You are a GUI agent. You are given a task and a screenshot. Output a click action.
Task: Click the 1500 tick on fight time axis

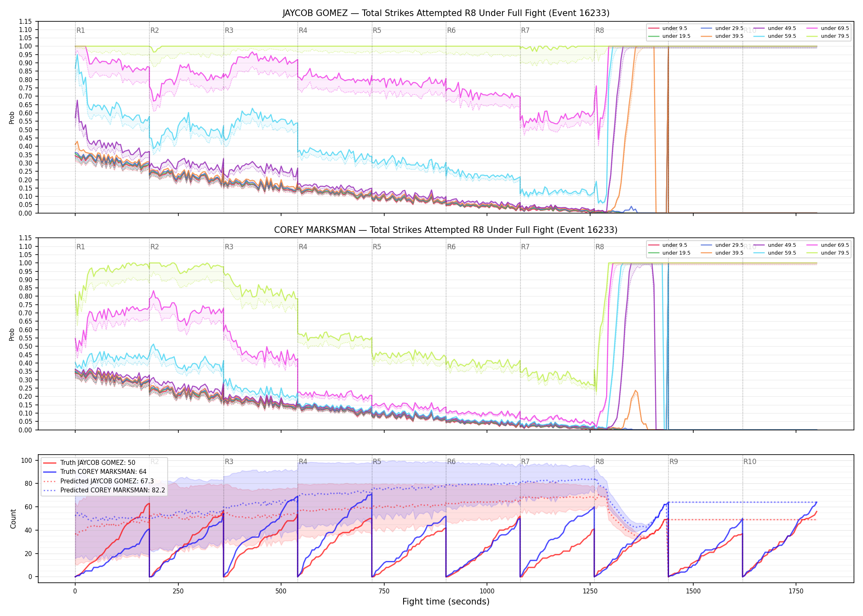pyautogui.click(x=693, y=591)
